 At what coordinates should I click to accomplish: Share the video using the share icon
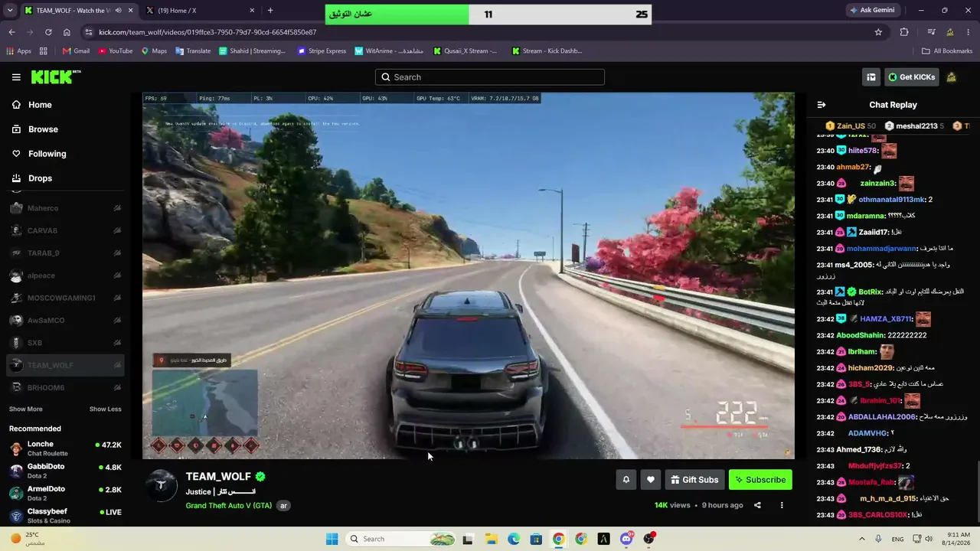[x=757, y=505]
